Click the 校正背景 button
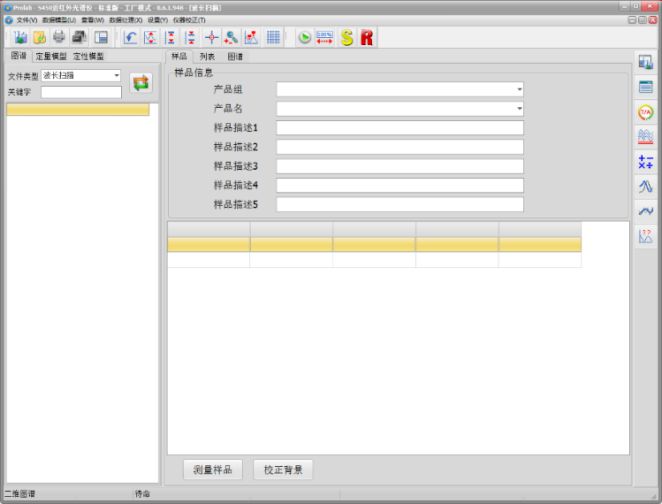 pos(282,469)
